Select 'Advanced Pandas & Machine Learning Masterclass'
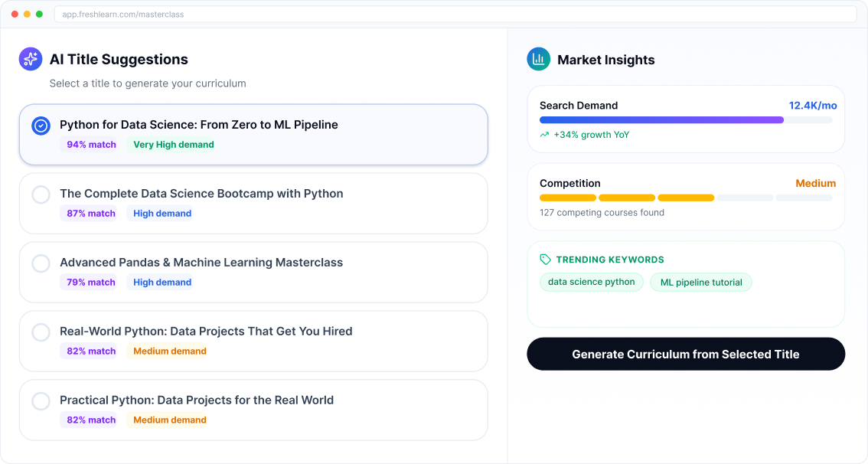 point(41,263)
